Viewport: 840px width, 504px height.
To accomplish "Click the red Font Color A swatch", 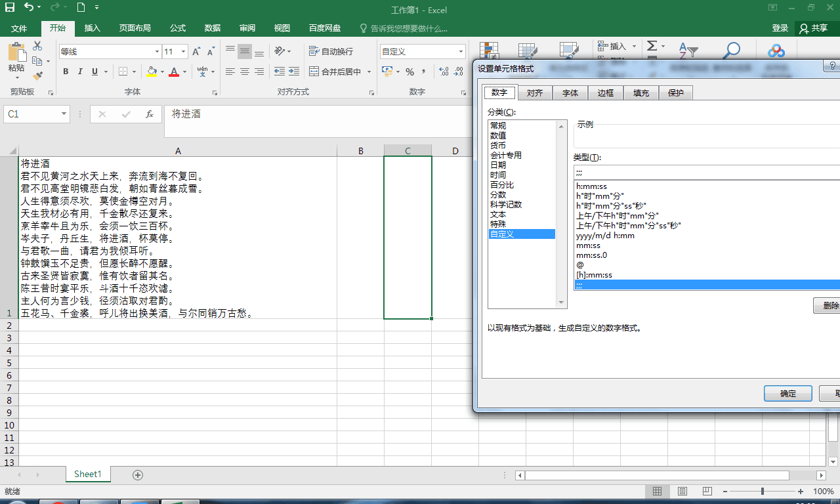I will [174, 72].
